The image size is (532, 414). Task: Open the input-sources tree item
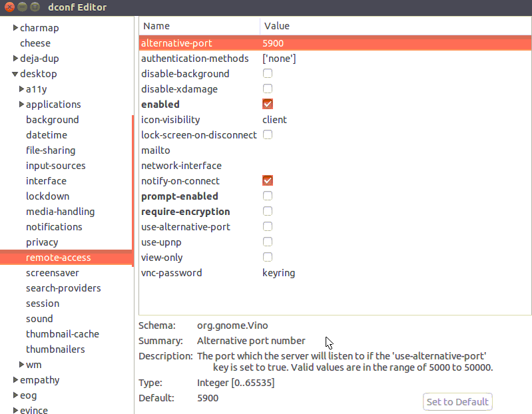[x=56, y=166]
